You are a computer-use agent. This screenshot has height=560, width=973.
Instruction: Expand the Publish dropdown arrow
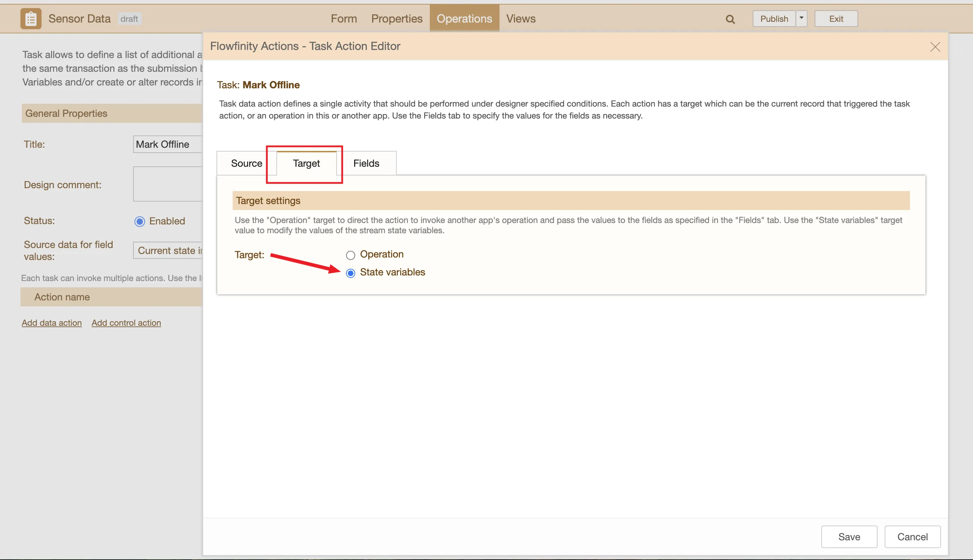pos(801,18)
